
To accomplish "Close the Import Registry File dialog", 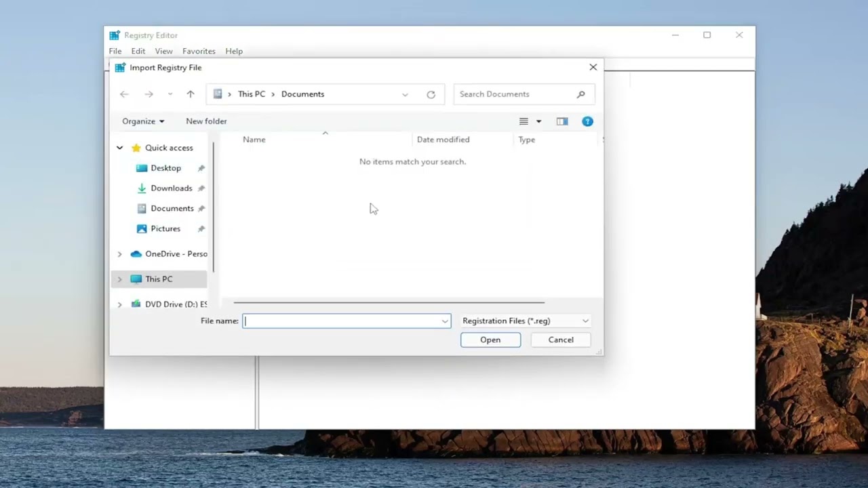I will point(593,67).
